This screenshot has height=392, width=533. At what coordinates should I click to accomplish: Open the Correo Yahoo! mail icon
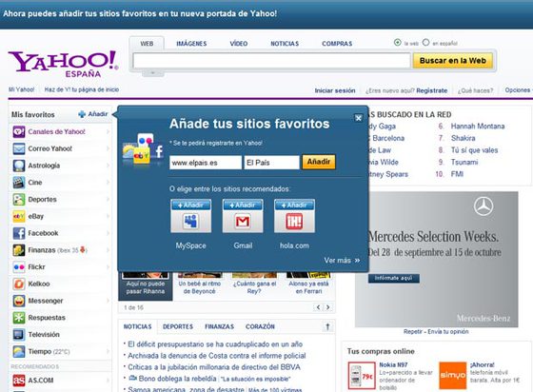tap(19, 148)
